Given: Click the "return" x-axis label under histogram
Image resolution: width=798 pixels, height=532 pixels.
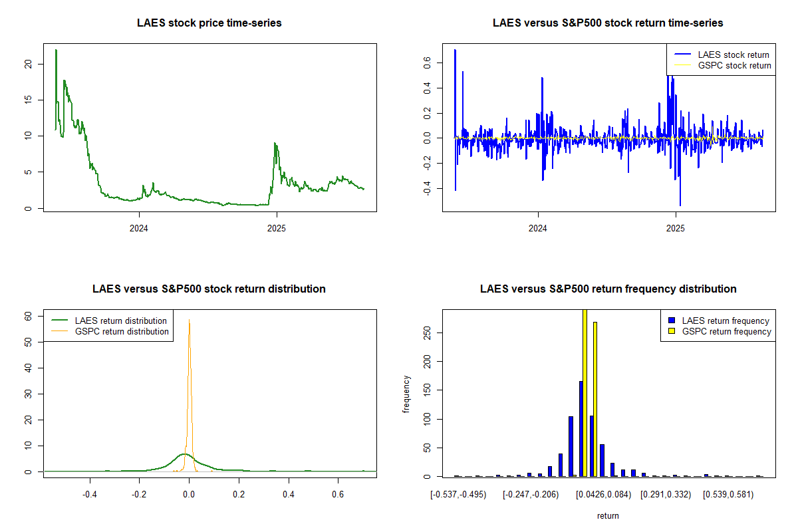Looking at the screenshot, I should point(608,515).
